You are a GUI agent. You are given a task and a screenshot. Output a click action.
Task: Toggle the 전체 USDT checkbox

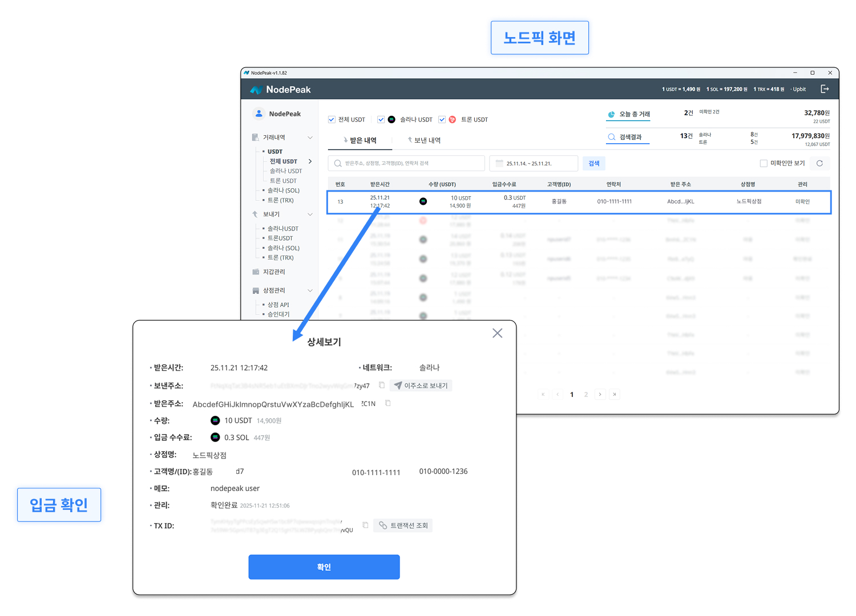pos(332,120)
